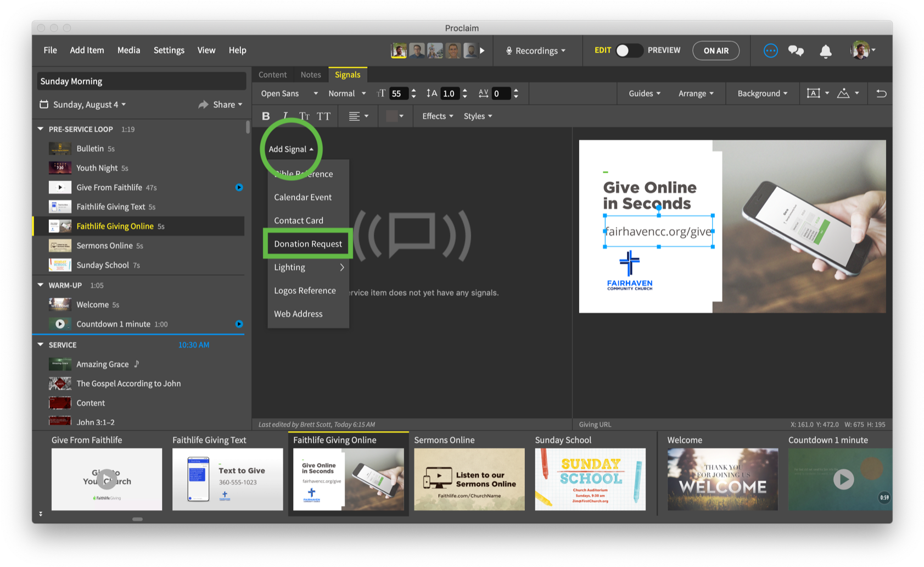This screenshot has height=567, width=924.
Task: Click the Add Signal button
Action: coord(291,149)
